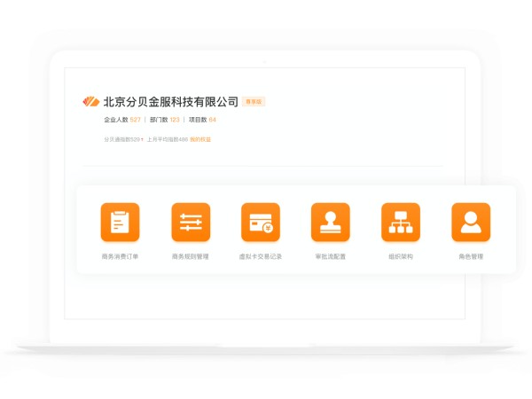Click the 我的权益 link
The width and height of the screenshot is (532, 399).
pyautogui.click(x=200, y=139)
